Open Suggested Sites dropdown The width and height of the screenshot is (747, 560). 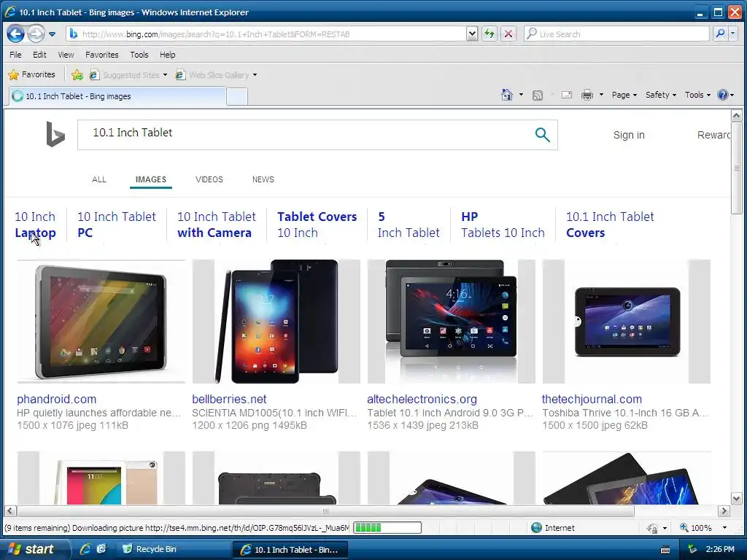coord(128,75)
